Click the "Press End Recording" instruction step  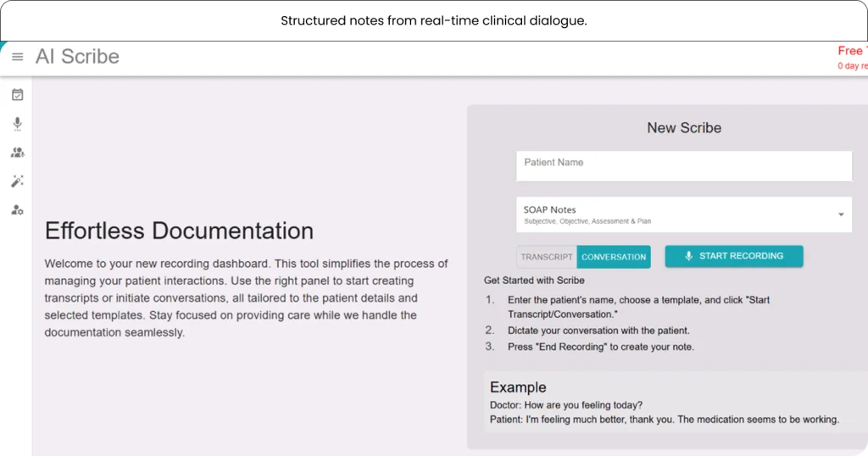tap(600, 347)
